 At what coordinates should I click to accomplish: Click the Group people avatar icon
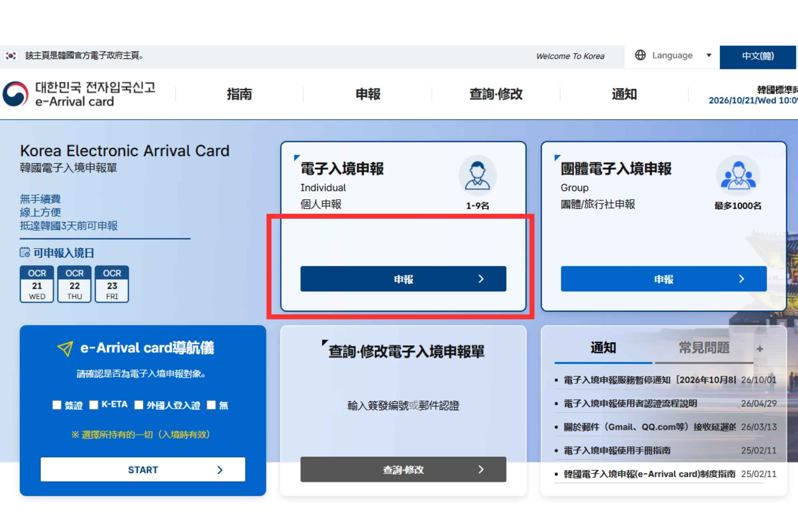(x=738, y=175)
